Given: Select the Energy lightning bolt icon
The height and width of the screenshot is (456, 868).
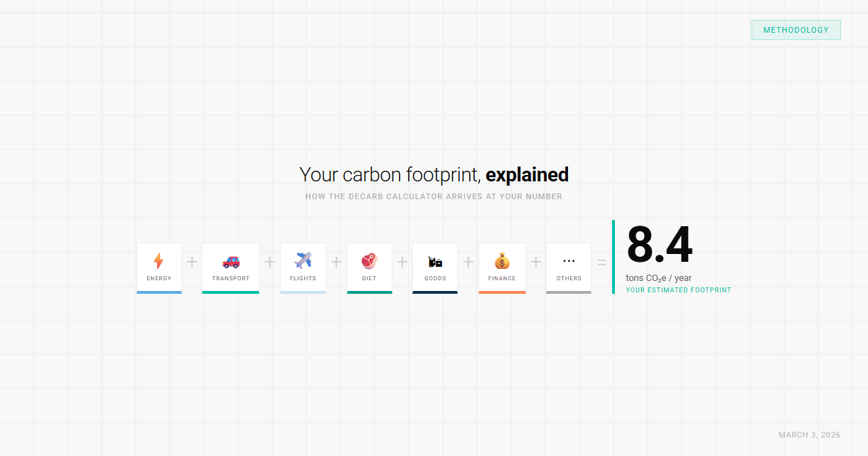Looking at the screenshot, I should tap(159, 260).
